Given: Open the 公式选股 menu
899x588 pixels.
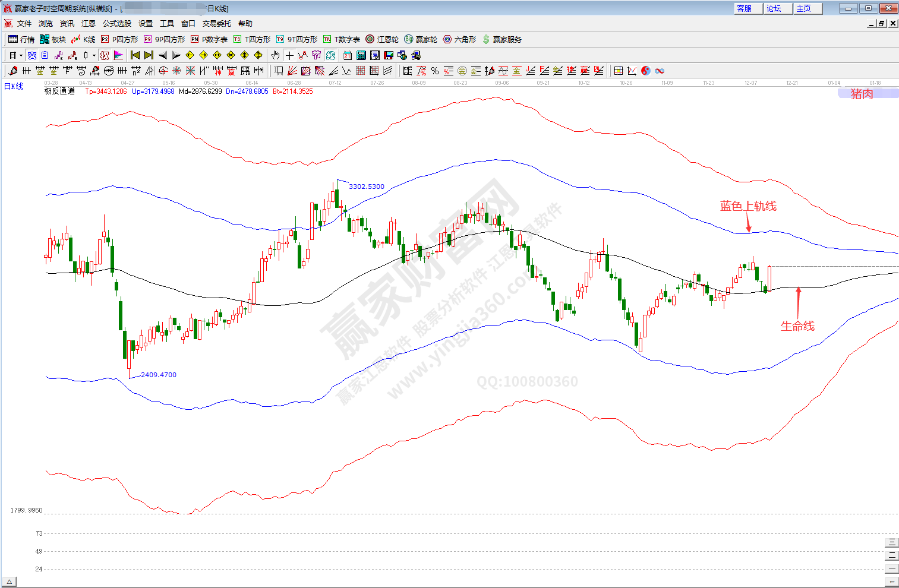Looking at the screenshot, I should (x=116, y=24).
